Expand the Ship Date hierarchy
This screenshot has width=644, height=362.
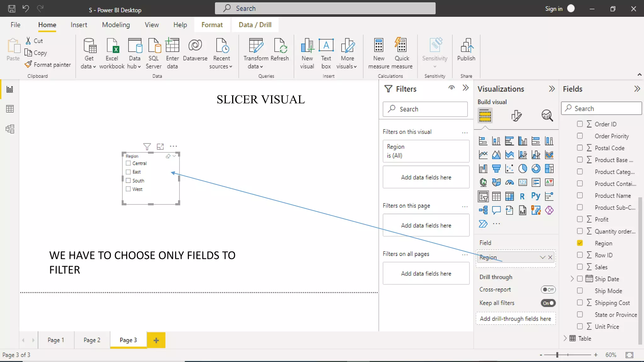(572, 279)
